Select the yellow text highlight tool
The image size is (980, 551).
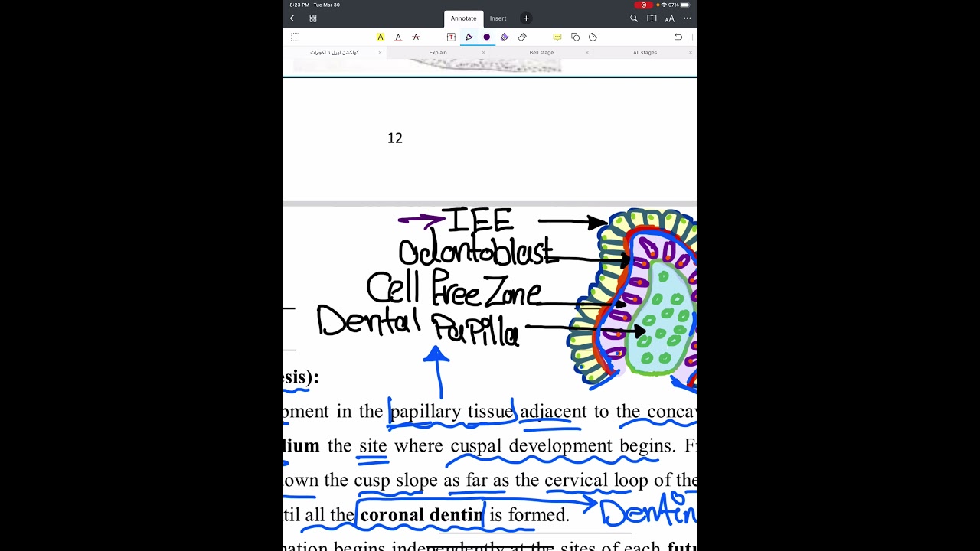click(381, 37)
